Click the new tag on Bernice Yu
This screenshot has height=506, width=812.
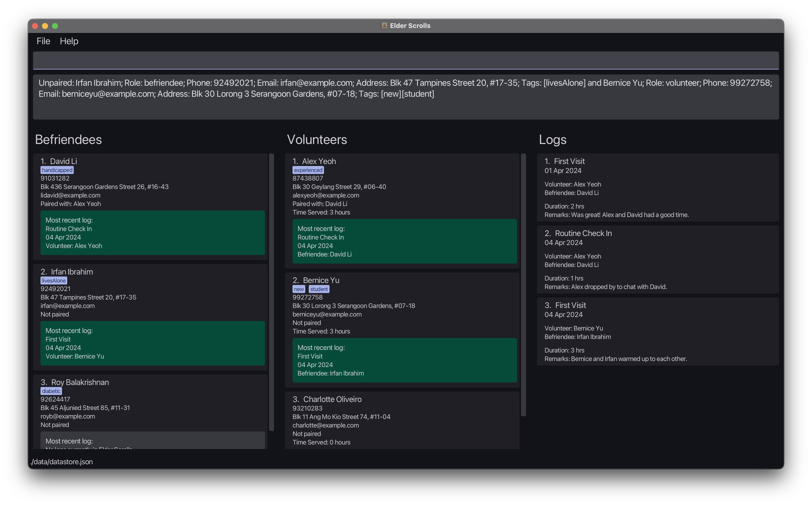(x=299, y=289)
